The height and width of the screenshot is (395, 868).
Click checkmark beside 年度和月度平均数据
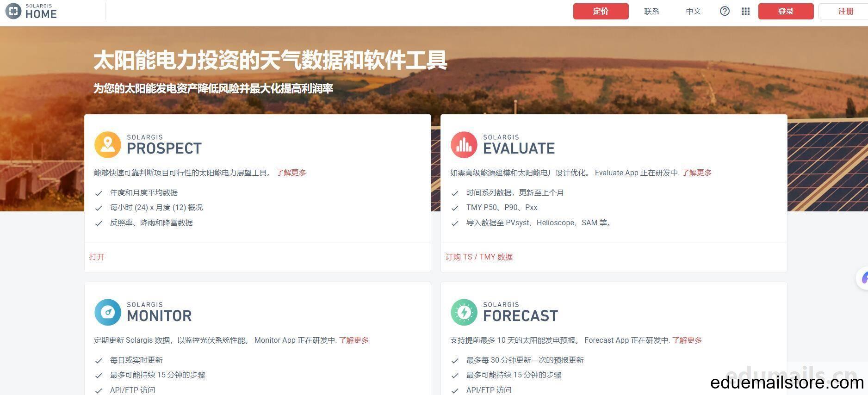[x=98, y=193]
